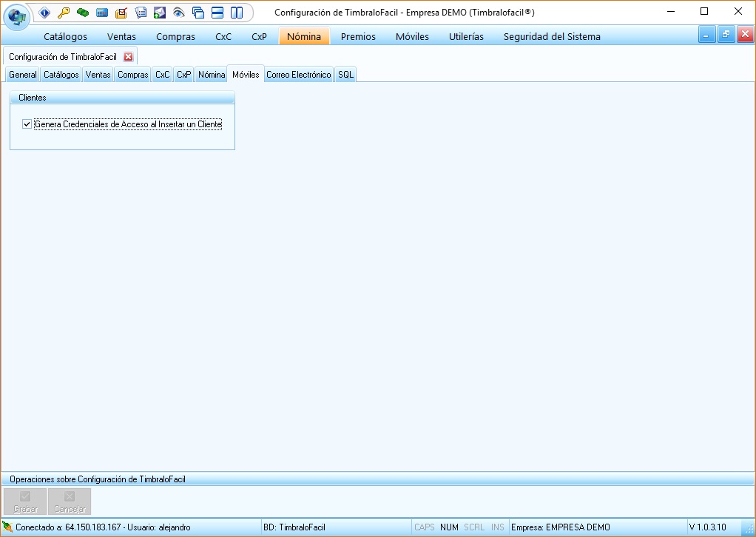Click the Clientes group header

(123, 98)
